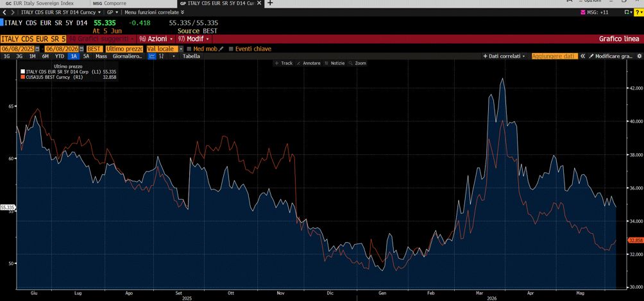Select the 1G time range
Viewport: 644px width, 301px height.
point(6,56)
